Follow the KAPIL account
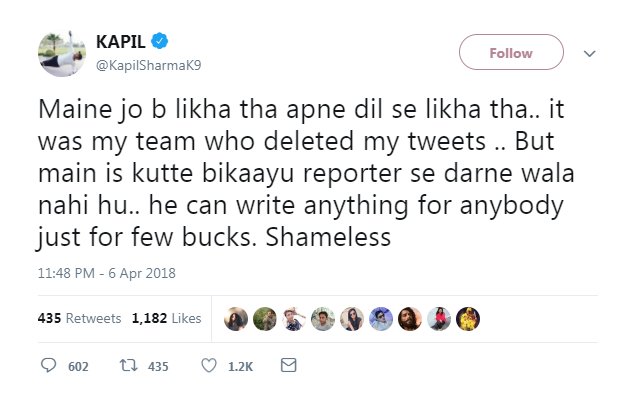This screenshot has width=636, height=396. click(511, 52)
